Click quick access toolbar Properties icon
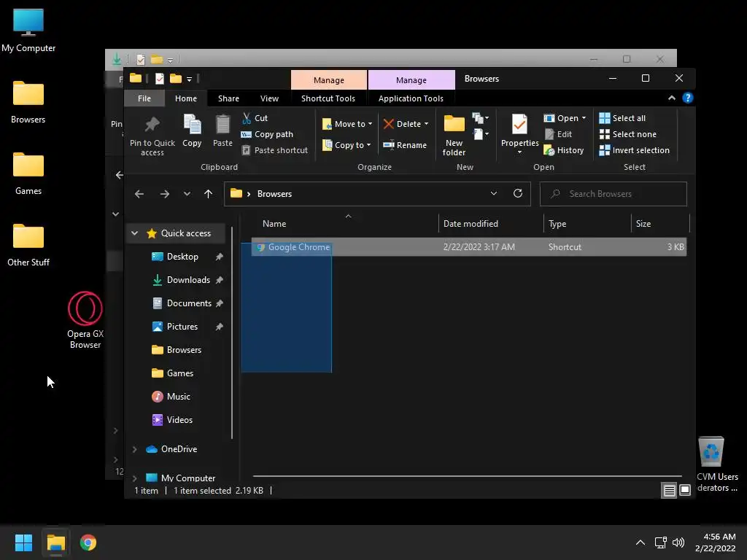Viewport: 747px width, 560px height. [x=160, y=78]
